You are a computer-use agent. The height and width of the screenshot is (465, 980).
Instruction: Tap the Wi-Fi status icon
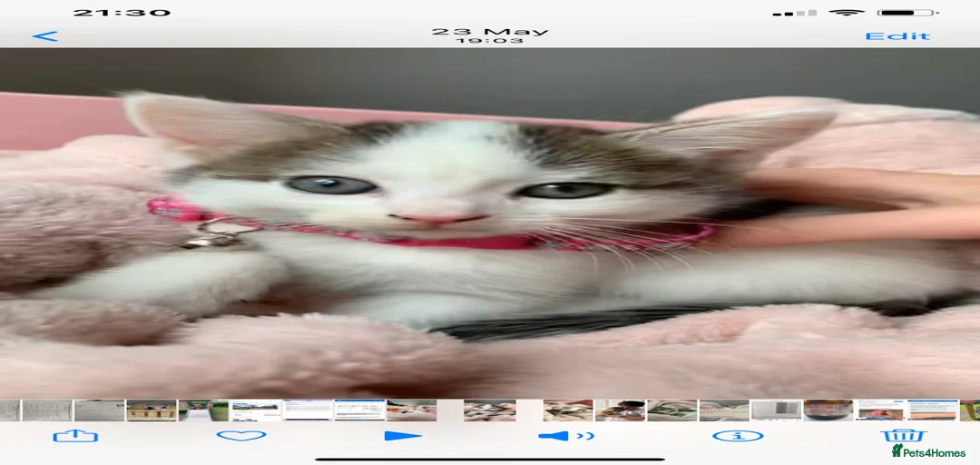coord(847,13)
